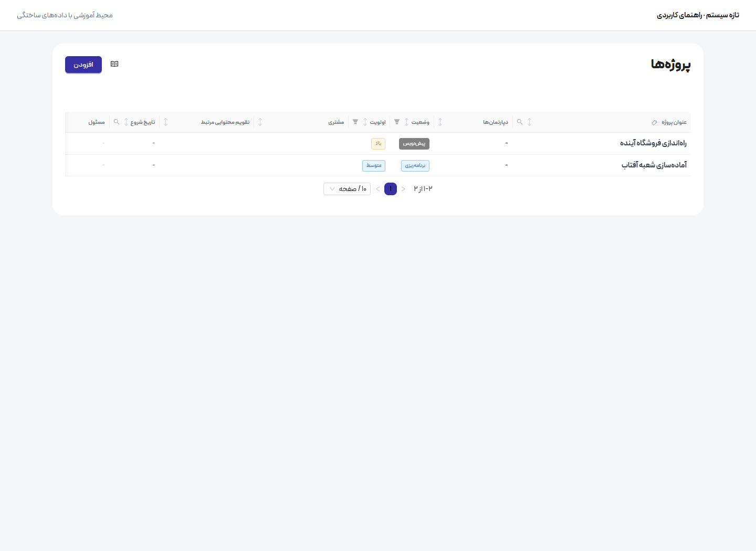Go to the previous page arrow
This screenshot has height=551, width=756.
point(403,189)
